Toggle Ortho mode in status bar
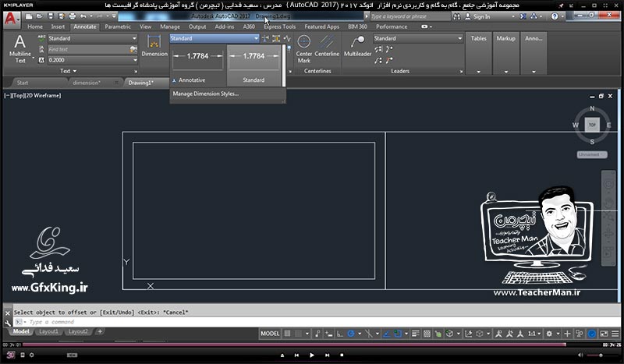Screen dimensions: 624x364 (x=339, y=334)
